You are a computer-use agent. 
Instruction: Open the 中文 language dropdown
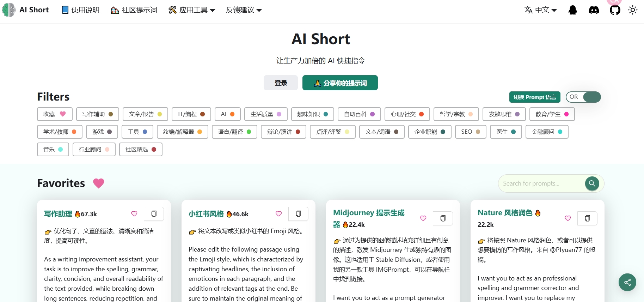pos(540,10)
